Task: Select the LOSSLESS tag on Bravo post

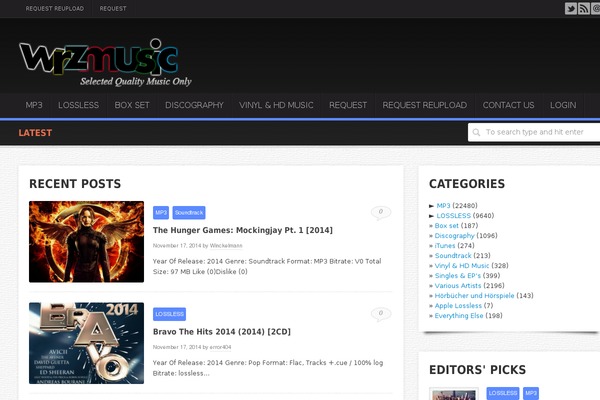Action: click(x=169, y=314)
